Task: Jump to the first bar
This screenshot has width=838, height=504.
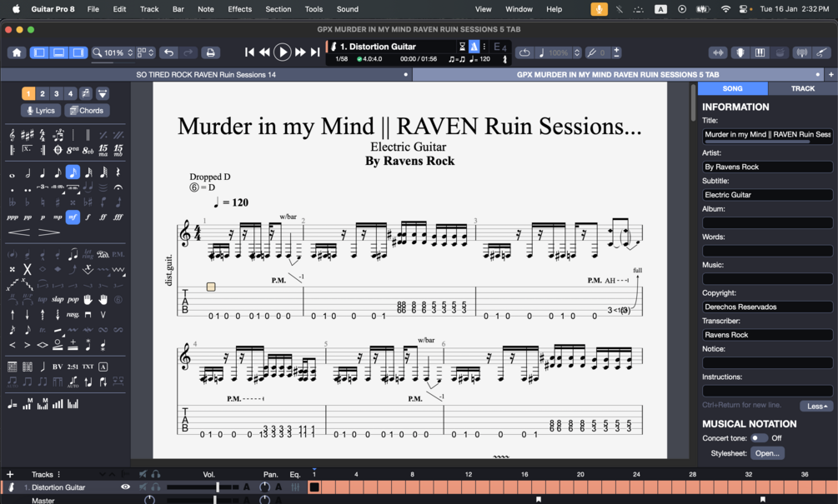Action: pos(249,52)
